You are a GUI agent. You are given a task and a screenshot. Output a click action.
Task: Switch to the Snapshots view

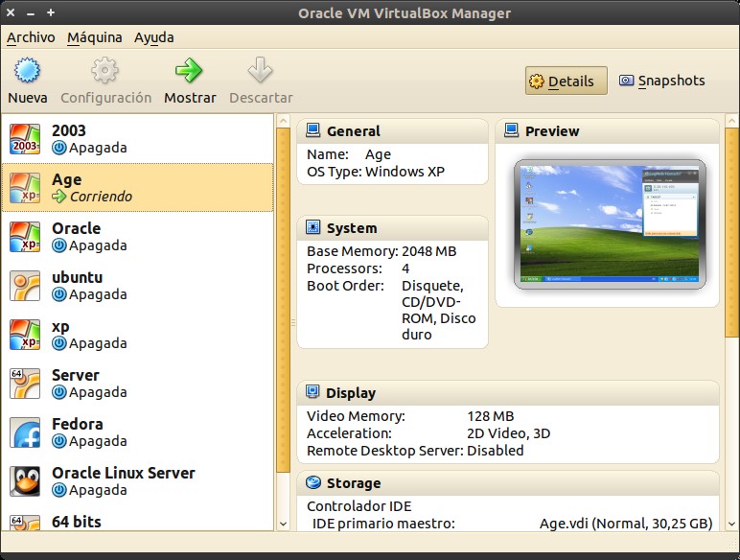tap(661, 81)
